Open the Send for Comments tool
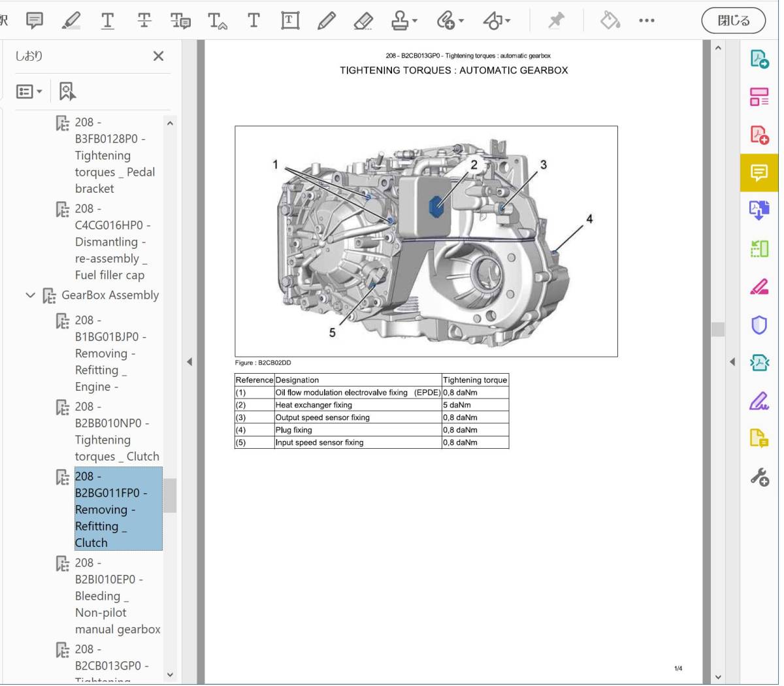The width and height of the screenshot is (784, 686). 759,438
